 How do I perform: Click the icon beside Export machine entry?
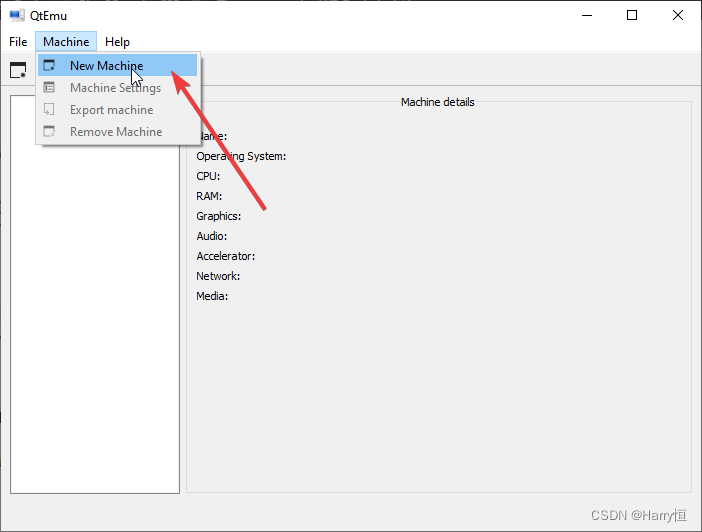[x=49, y=109]
